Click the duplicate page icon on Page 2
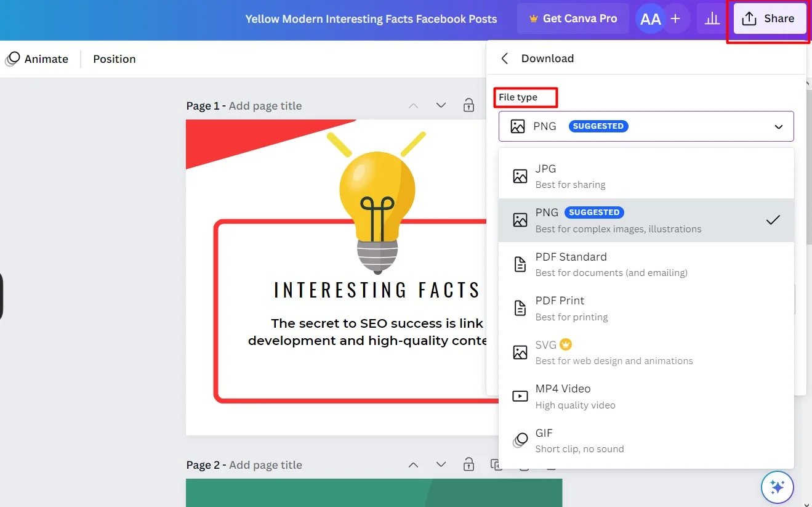The width and height of the screenshot is (812, 507). 496,464
